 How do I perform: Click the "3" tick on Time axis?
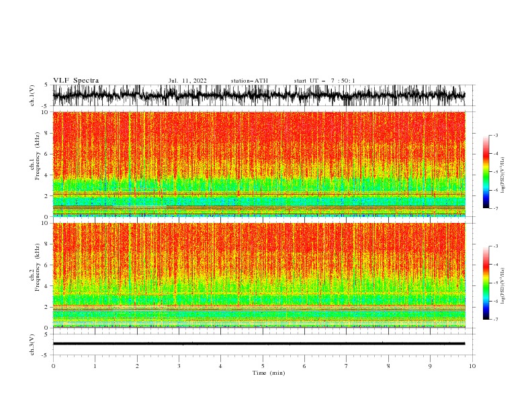[179, 366]
